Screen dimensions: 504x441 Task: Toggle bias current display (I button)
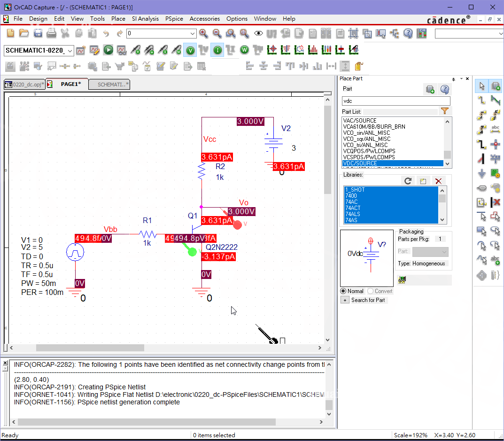pos(217,50)
